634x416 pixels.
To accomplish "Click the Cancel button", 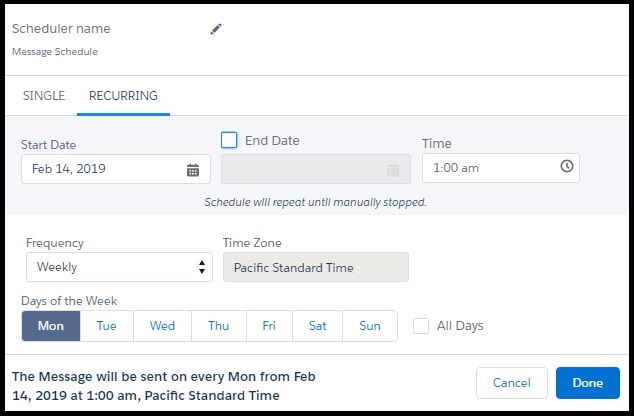I will tap(512, 383).
